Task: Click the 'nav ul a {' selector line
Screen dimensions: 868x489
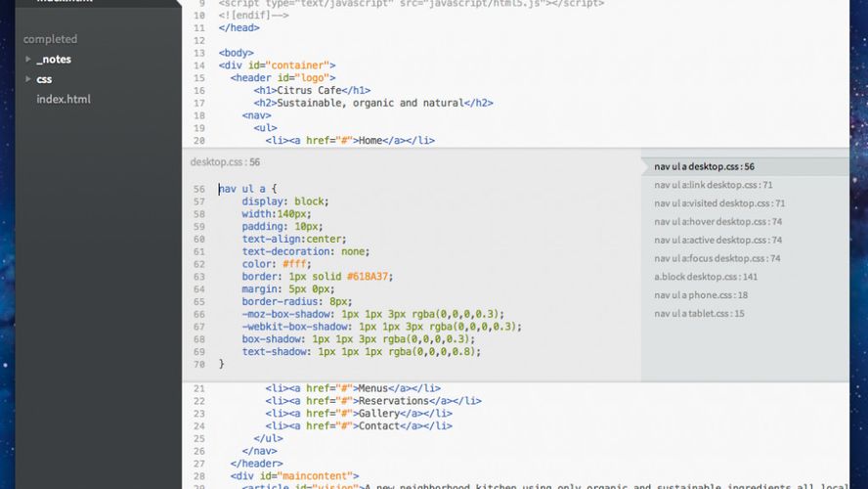Action: pos(247,189)
